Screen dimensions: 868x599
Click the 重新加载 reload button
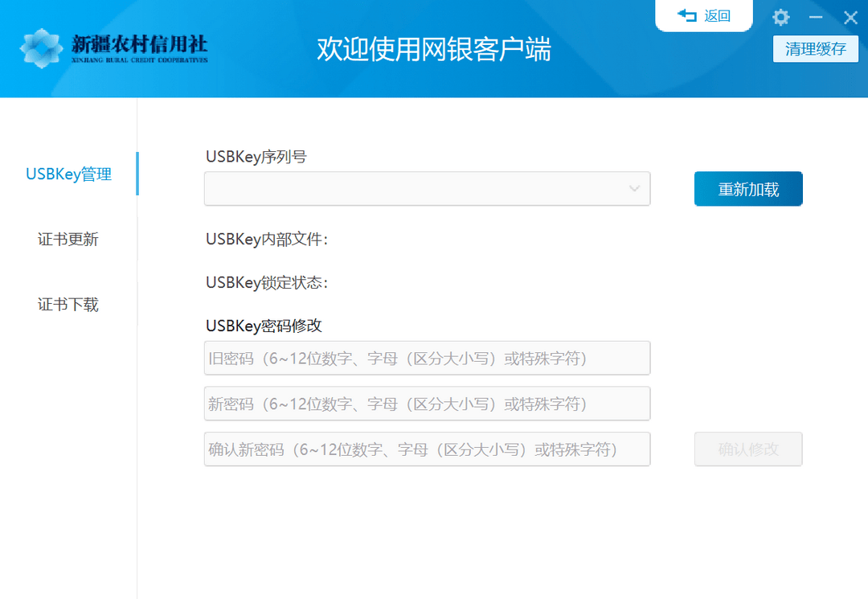pos(748,189)
